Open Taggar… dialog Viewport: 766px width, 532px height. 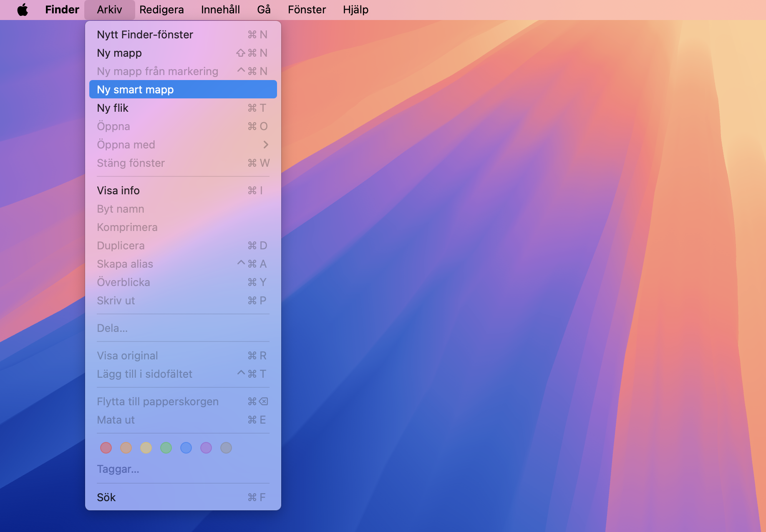(183, 469)
